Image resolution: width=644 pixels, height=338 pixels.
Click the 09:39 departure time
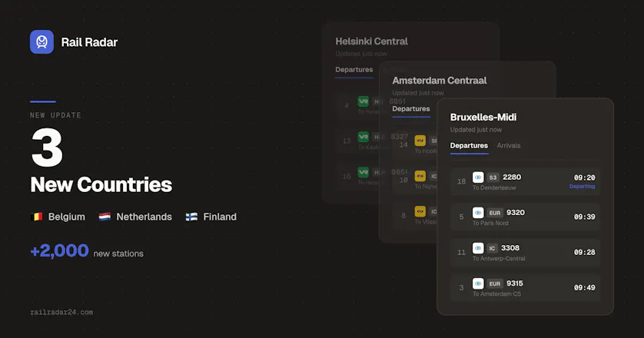tap(585, 217)
